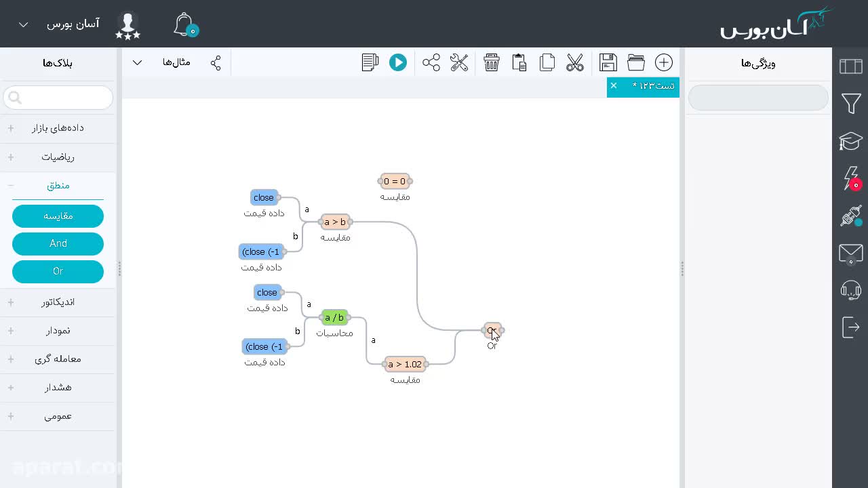
Task: Close the تست۱۲۳ tab
Action: 614,85
